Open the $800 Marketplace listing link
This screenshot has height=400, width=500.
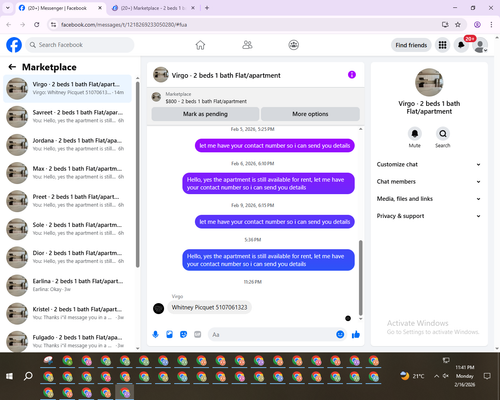pos(206,101)
